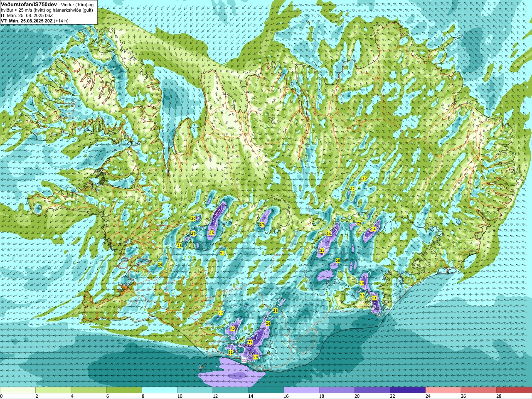Viewport: 532px width, 399px height.
Task: Pick the 14–16 m/s dark teal legend swatch
Action: pos(266,390)
